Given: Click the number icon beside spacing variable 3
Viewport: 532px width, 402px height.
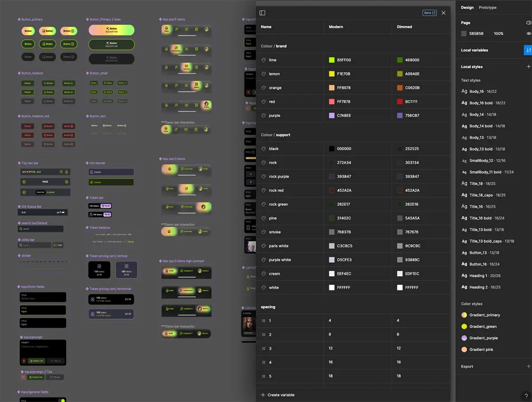Looking at the screenshot, I should pyautogui.click(x=264, y=348).
